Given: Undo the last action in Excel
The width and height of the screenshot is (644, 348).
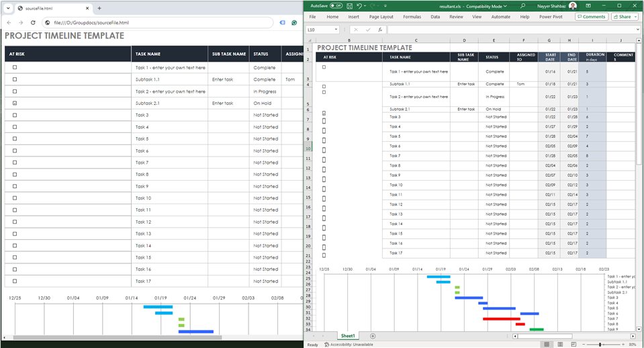Looking at the screenshot, I should pyautogui.click(x=359, y=6).
